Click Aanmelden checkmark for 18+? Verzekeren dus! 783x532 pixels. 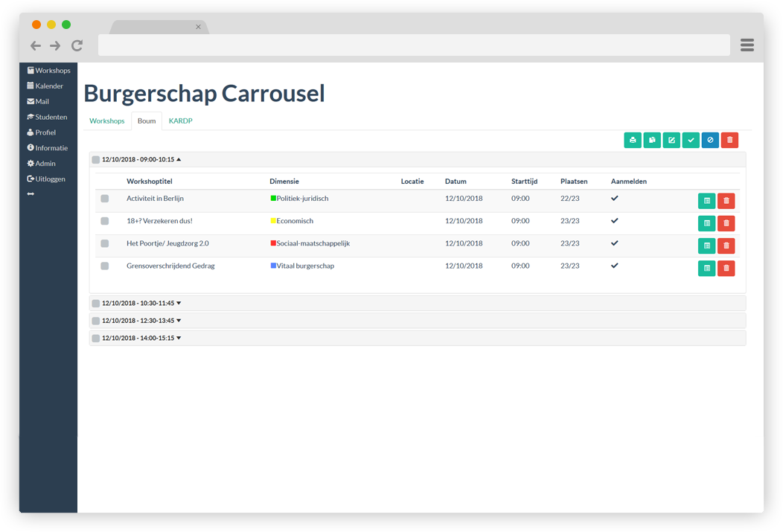click(615, 220)
